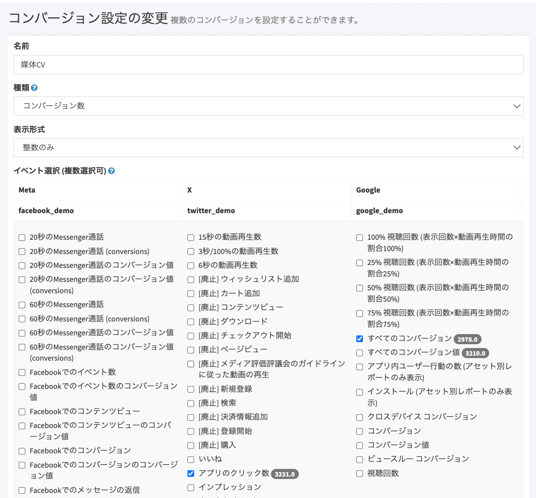Click the 3231.0 badge next to アプリのクリック数

[x=285, y=474]
